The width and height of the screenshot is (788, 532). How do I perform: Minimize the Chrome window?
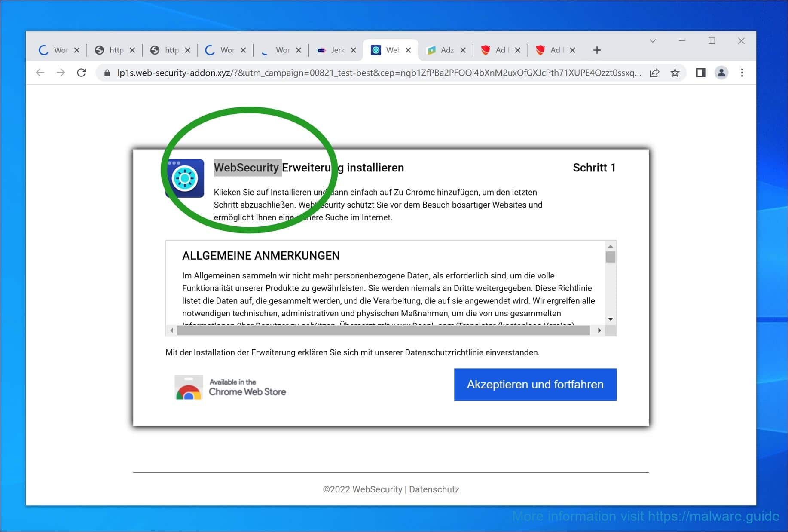pos(682,41)
